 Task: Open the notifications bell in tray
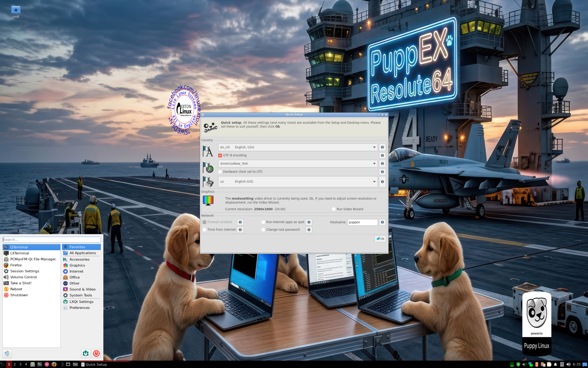pyautogui.click(x=555, y=364)
